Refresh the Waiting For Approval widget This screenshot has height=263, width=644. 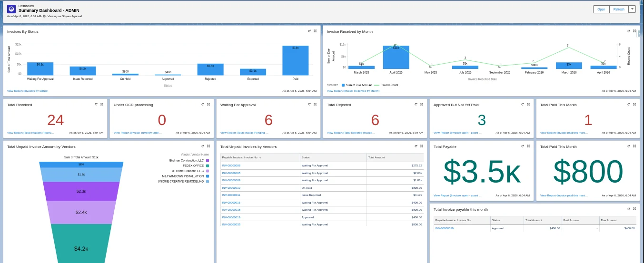click(309, 104)
